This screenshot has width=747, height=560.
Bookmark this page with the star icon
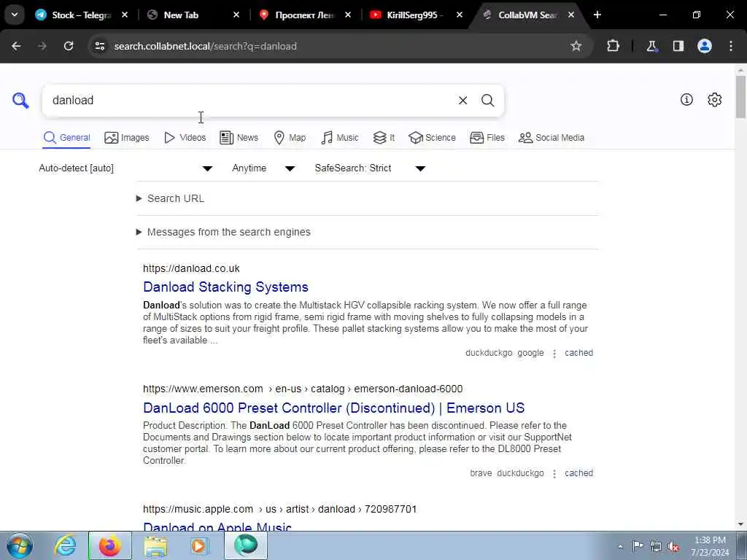576,46
